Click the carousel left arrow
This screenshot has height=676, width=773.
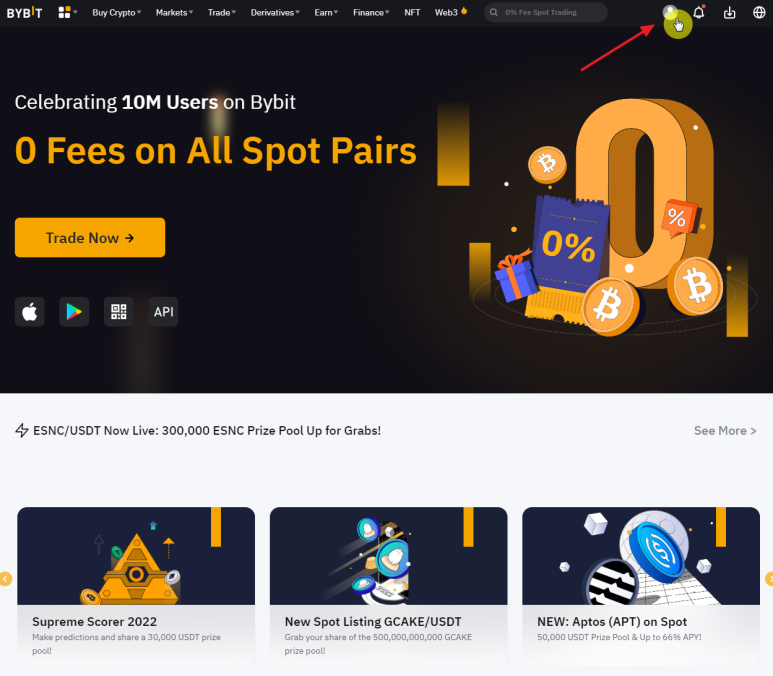5,579
